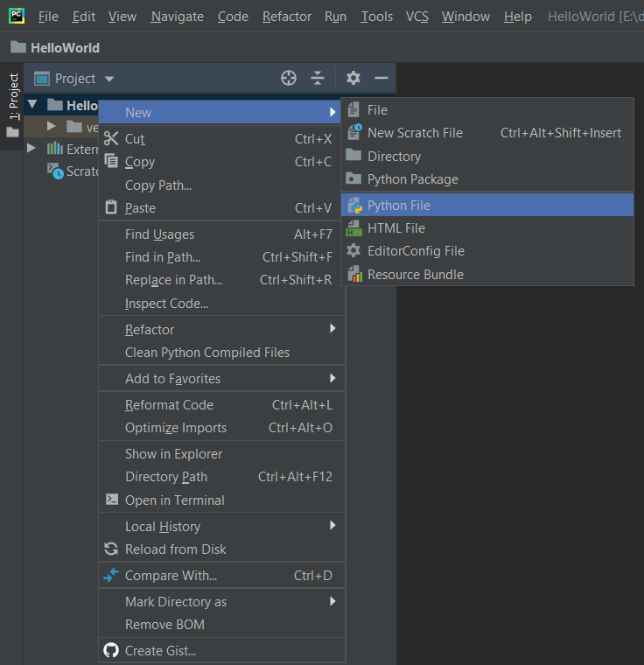Open the VCS menu
The image size is (644, 665).
click(417, 17)
